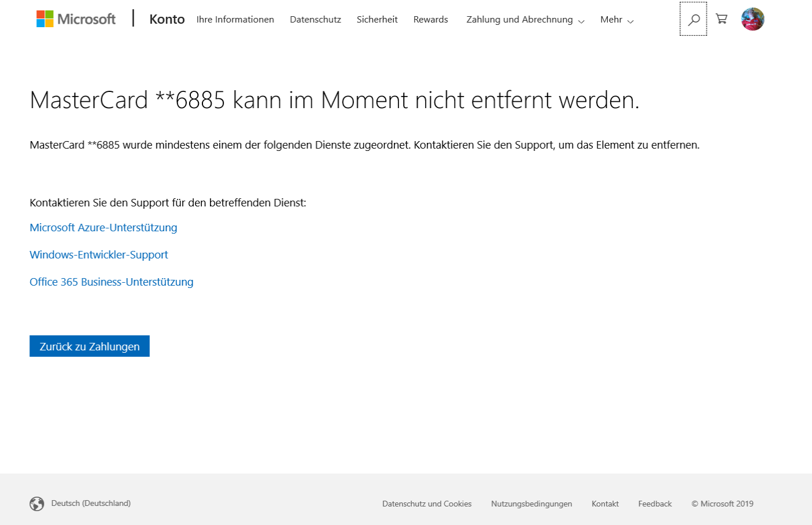The image size is (812, 525).
Task: Open Ihre Informationen menu item
Action: pyautogui.click(x=235, y=20)
